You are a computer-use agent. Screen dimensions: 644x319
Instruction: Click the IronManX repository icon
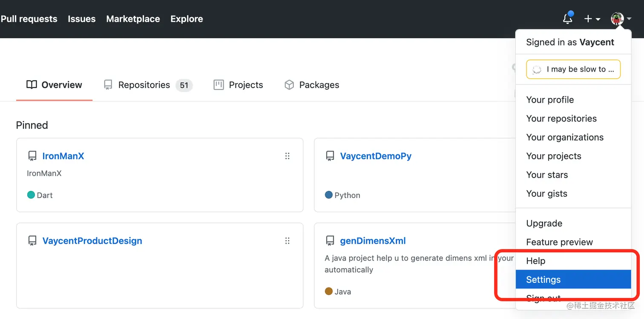coord(32,156)
